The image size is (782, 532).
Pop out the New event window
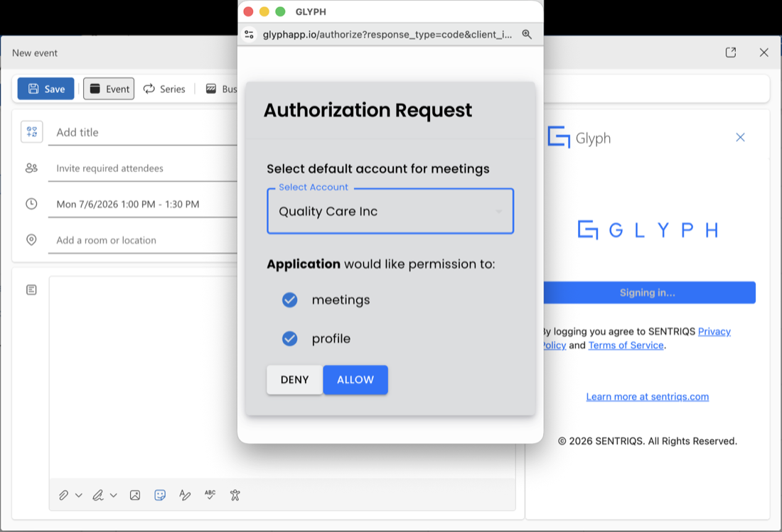coord(731,53)
